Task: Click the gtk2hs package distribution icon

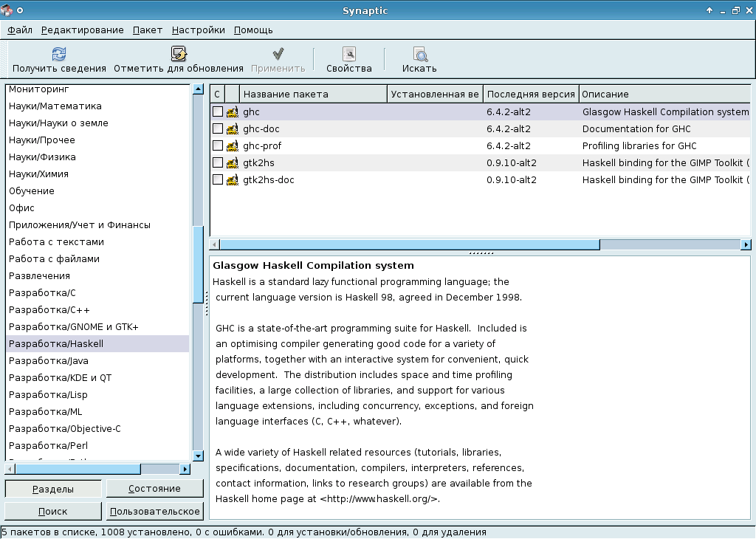Action: (233, 163)
